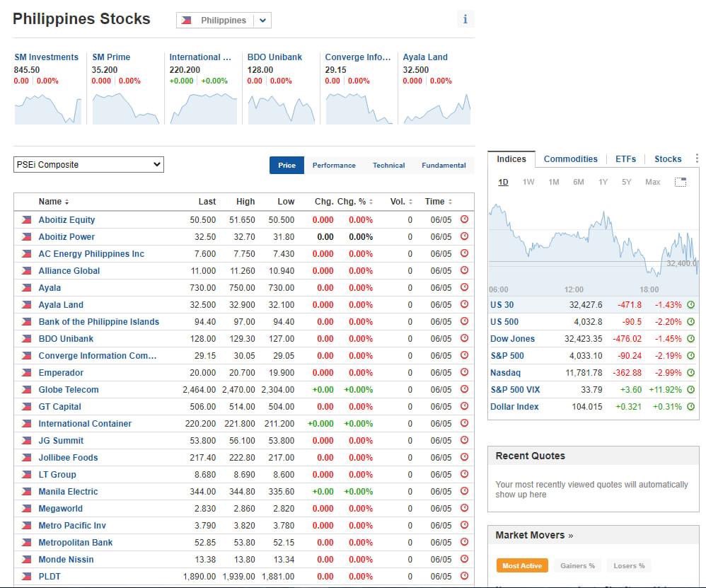706x588 pixels.
Task: Click the flag icon next to Megaworld
Action: (x=27, y=508)
